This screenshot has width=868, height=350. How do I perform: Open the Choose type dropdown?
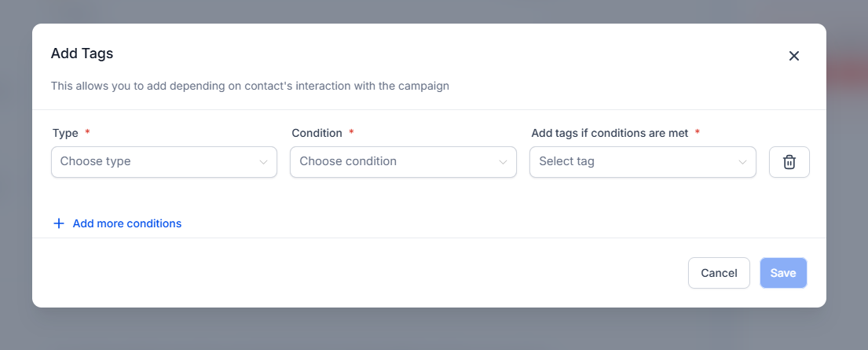[157, 162]
